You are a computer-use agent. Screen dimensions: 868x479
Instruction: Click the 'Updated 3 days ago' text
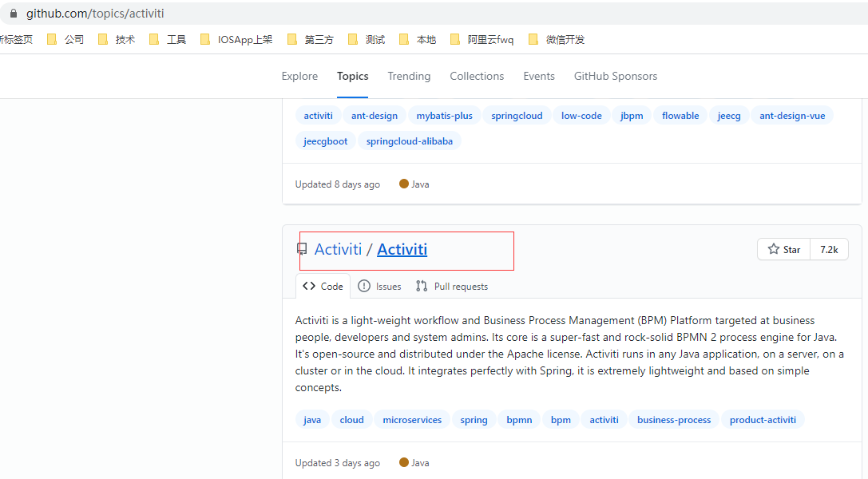[x=338, y=463]
